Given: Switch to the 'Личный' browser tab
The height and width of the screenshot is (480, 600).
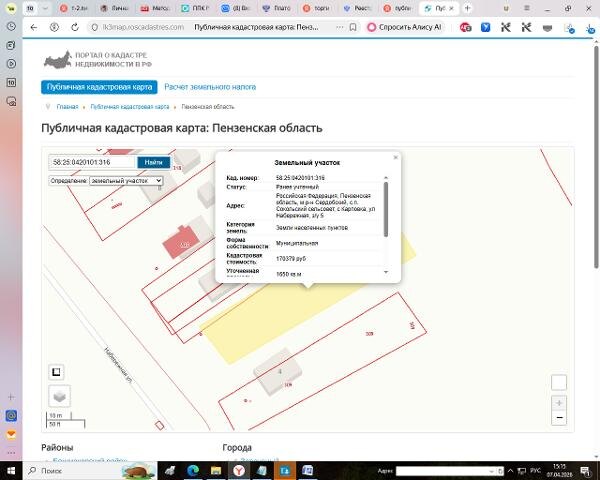Looking at the screenshot, I should click(114, 8).
